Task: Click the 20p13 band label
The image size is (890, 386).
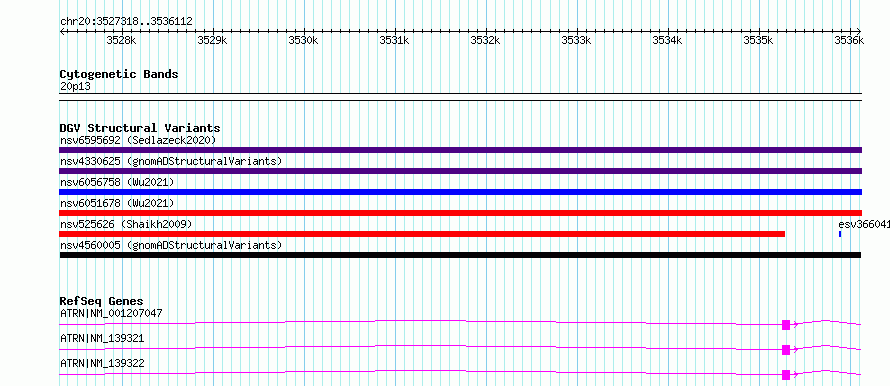Action: pyautogui.click(x=75, y=87)
